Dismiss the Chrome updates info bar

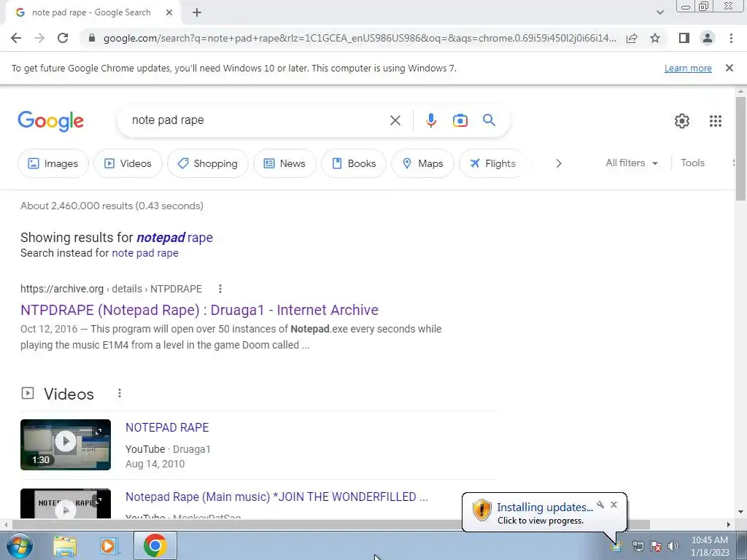pos(729,68)
